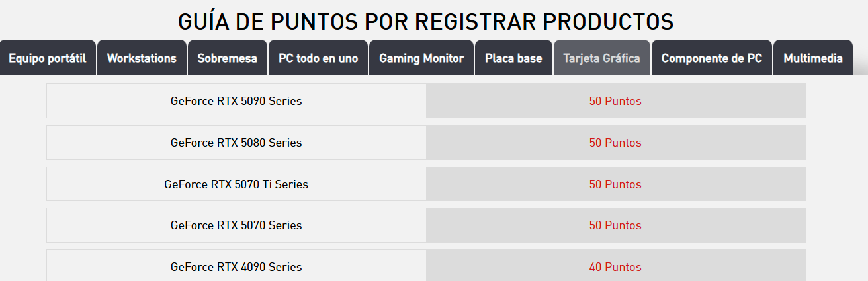
Task: Switch to the Gaming Monitor tab
Action: [421, 58]
